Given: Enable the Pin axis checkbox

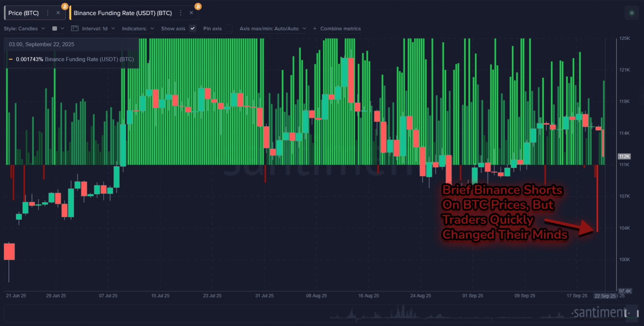Looking at the screenshot, I should pos(229,28).
